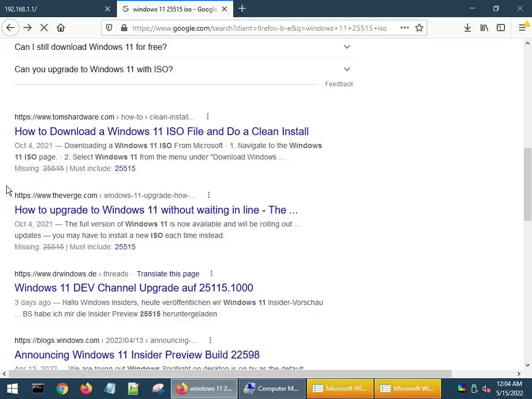Viewport: 532px width, 399px height.
Task: Open the safely remove hardware tray icon
Action: [475, 389]
